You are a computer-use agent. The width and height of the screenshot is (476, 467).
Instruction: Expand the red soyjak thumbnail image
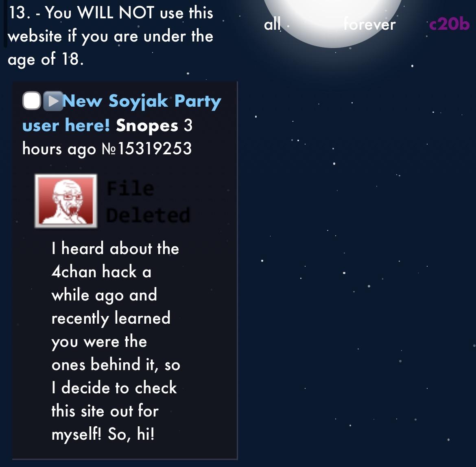tap(66, 201)
